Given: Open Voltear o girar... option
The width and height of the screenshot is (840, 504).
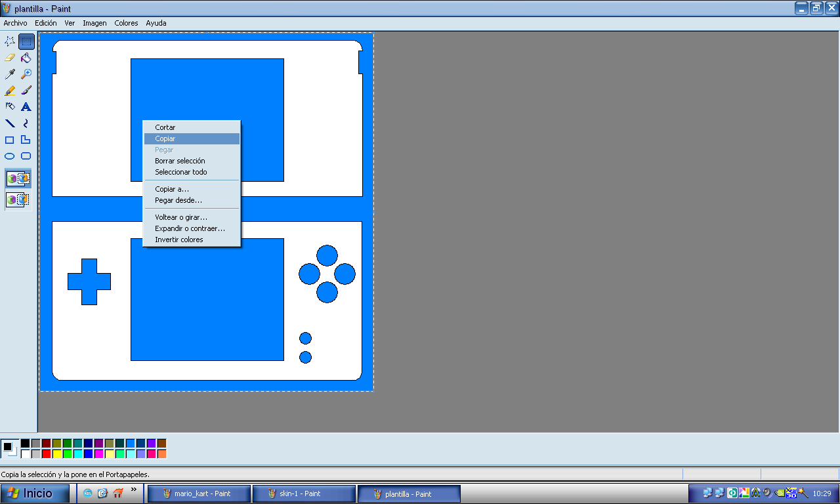Looking at the screenshot, I should (x=192, y=217).
